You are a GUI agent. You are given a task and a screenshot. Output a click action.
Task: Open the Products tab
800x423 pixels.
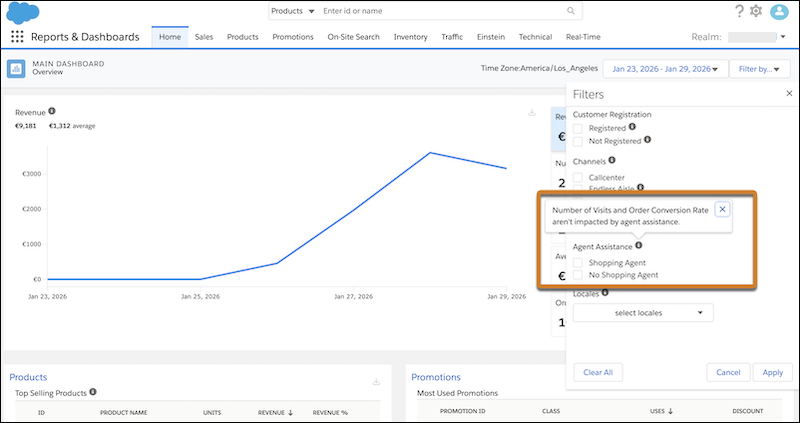tap(243, 37)
